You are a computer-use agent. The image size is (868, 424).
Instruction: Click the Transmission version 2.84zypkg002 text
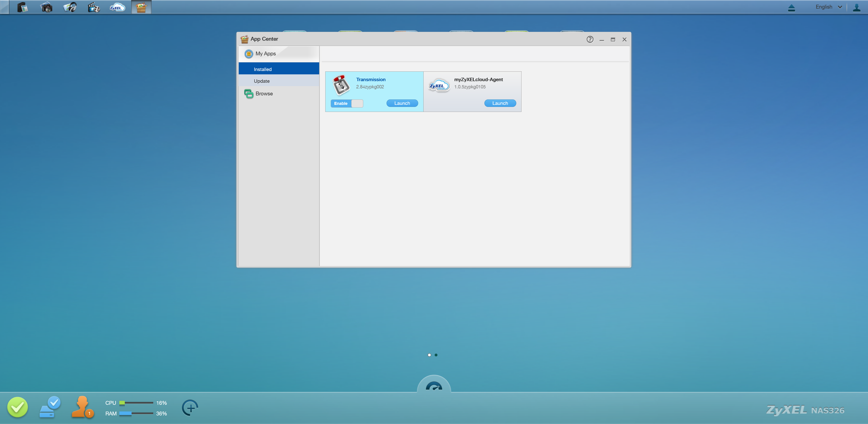(370, 87)
